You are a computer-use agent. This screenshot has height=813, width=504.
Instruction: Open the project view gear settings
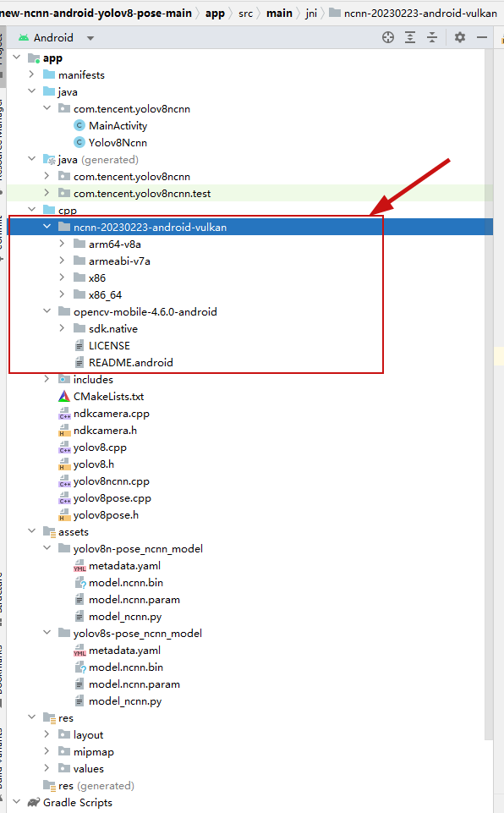coord(459,37)
